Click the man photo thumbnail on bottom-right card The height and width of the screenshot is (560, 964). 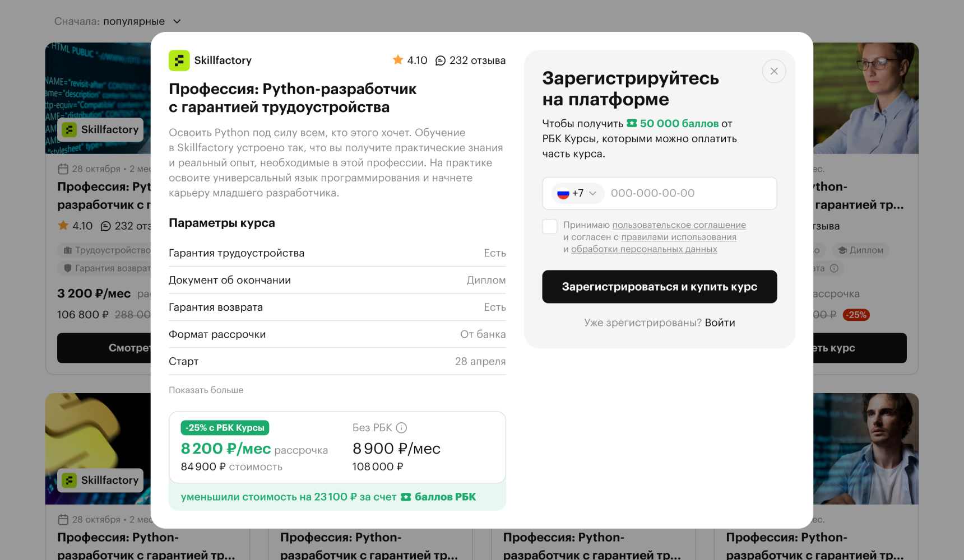point(866,449)
